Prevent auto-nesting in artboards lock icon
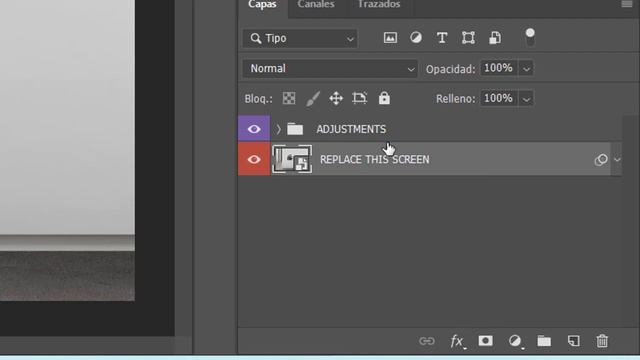Viewport: 640px width, 360px height. coord(360,98)
